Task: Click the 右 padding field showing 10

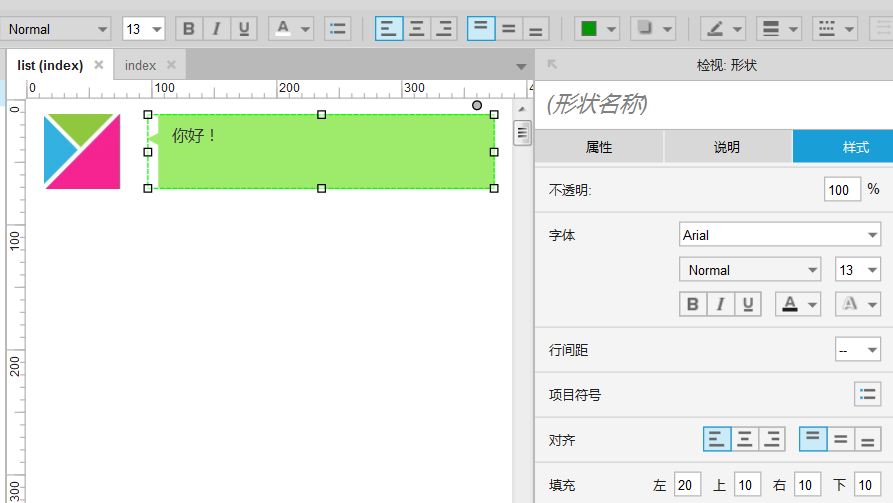Action: [x=806, y=485]
